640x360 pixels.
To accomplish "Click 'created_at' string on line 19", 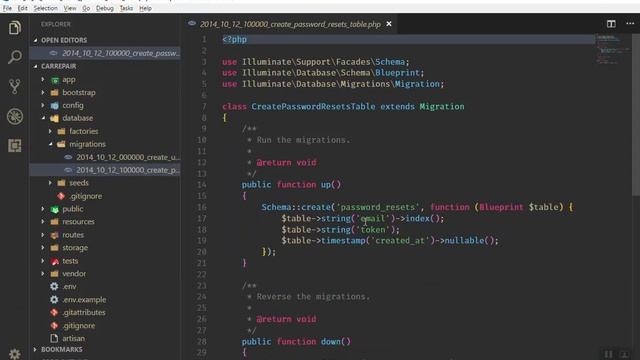I will 400,240.
